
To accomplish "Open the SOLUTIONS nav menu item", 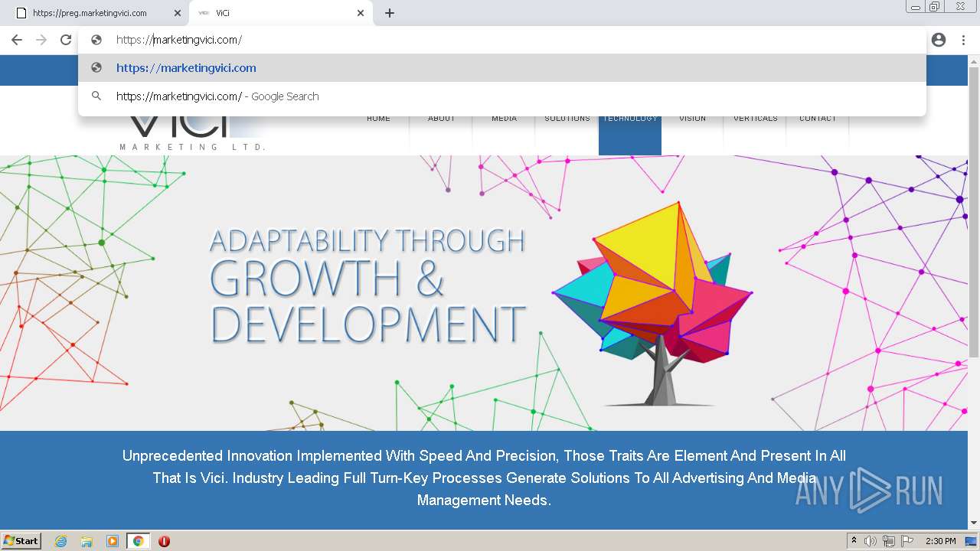I will point(567,119).
